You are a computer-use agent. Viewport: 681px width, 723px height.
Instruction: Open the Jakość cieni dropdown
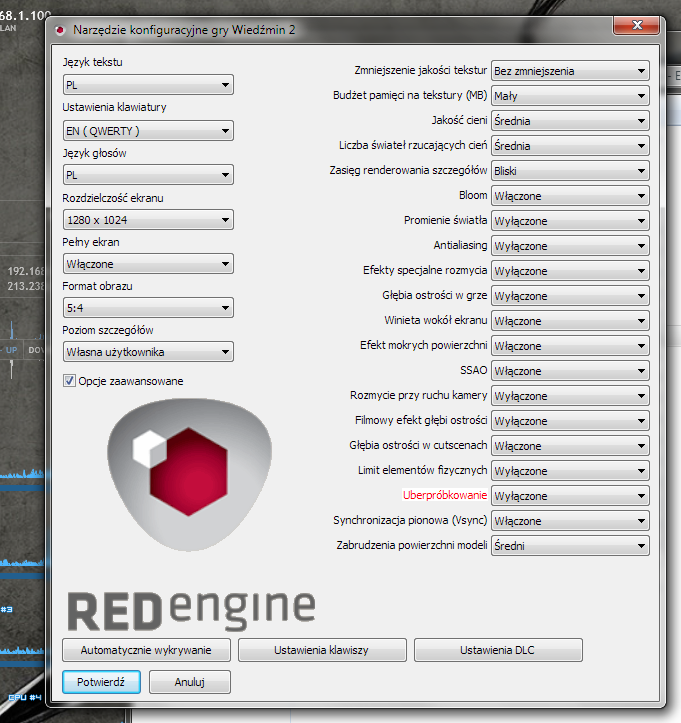pos(570,121)
